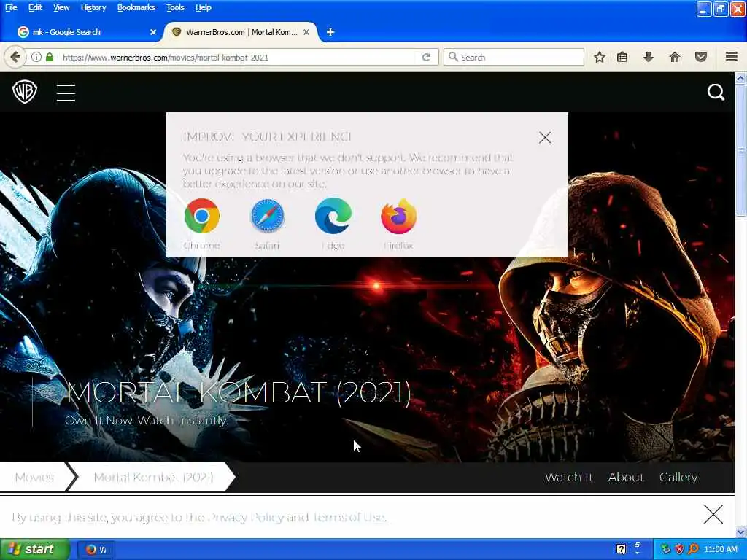
Task: Click the page scrollbar up arrow
Action: (740, 77)
